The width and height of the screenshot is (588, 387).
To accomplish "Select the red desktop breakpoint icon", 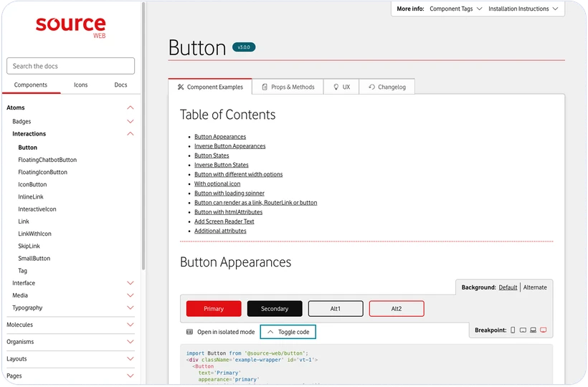I will (x=543, y=330).
